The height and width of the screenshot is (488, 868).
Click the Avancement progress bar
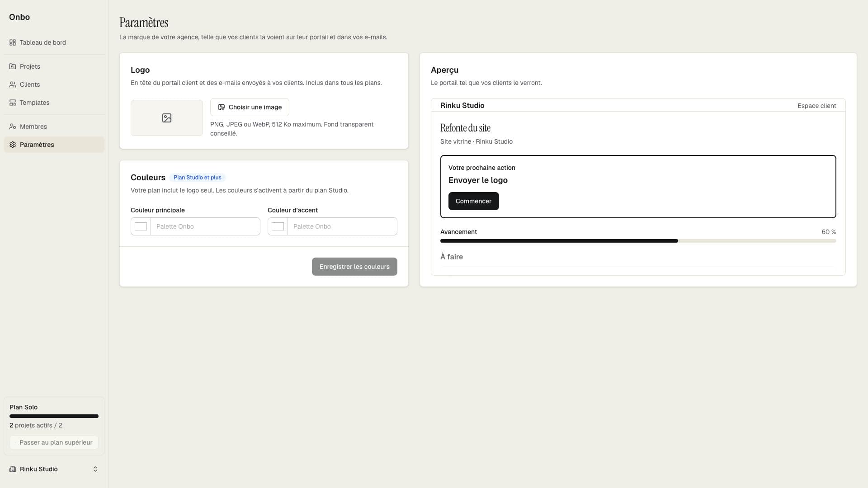point(638,241)
